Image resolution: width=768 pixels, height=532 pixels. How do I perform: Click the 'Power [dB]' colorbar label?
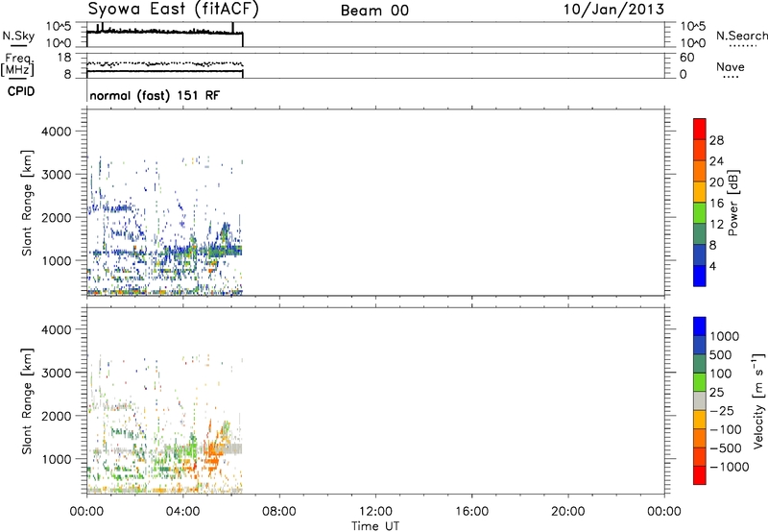pos(732,204)
